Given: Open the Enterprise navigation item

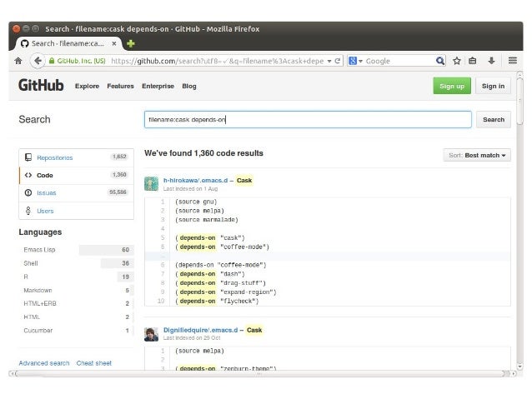Looking at the screenshot, I should point(158,86).
